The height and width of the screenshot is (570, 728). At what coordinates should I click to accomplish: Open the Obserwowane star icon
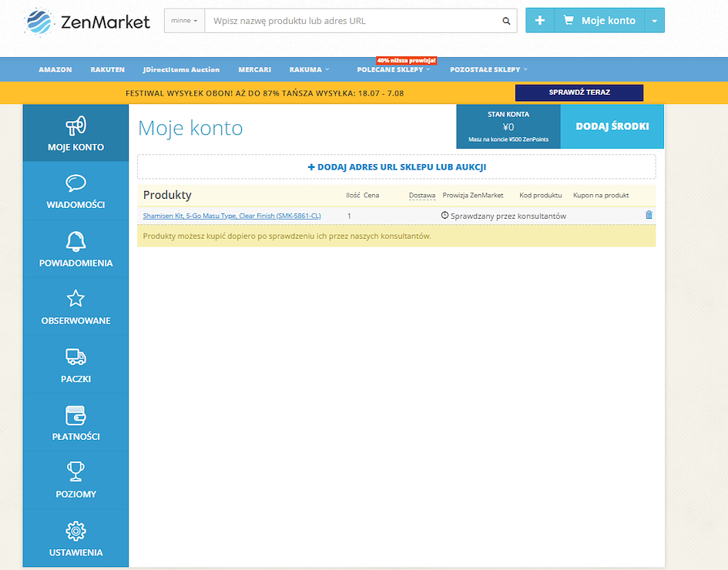[75, 298]
